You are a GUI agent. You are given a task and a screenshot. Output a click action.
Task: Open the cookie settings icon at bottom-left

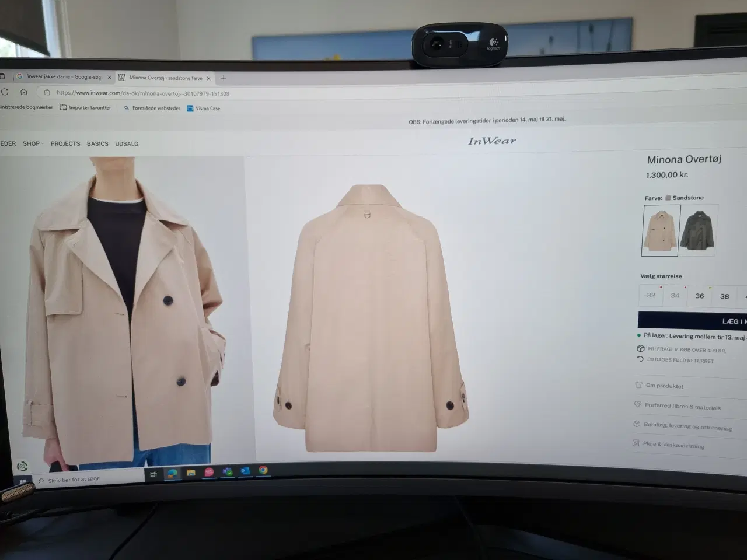[x=22, y=466]
